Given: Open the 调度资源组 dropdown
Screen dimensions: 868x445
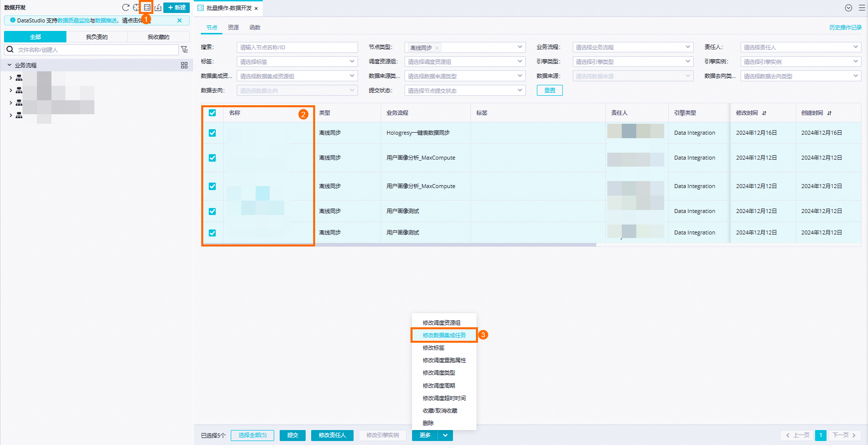Looking at the screenshot, I should [465, 62].
